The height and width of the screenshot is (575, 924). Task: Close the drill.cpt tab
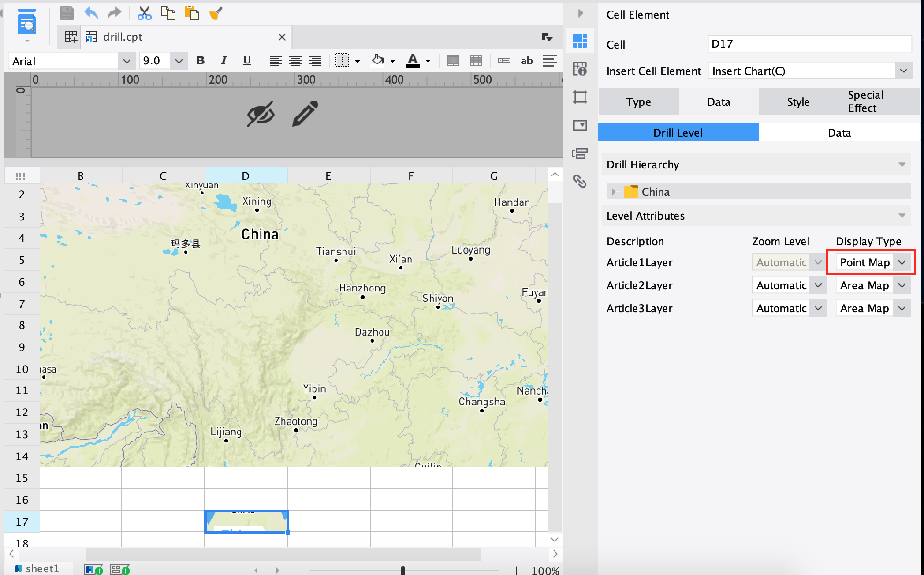[282, 37]
